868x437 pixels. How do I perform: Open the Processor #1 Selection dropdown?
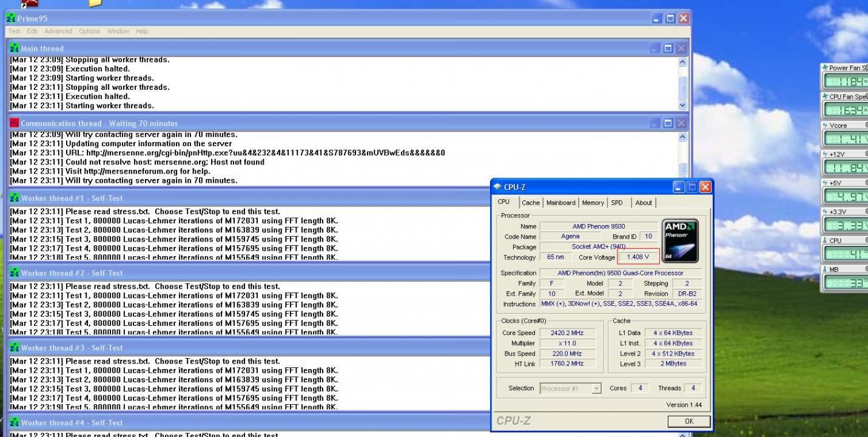pyautogui.click(x=570, y=388)
